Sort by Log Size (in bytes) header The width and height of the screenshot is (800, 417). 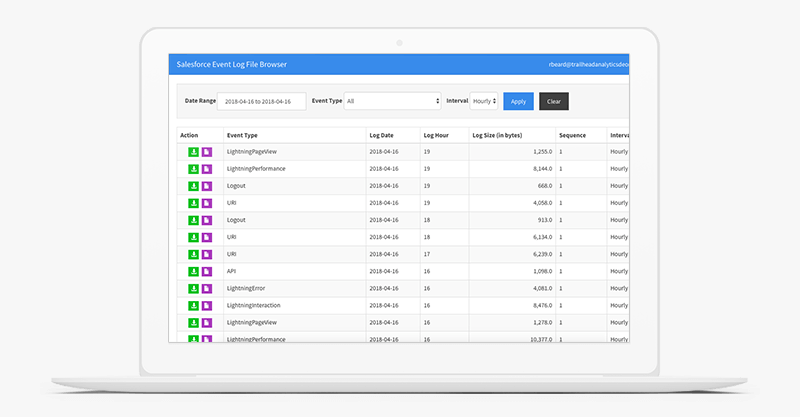click(497, 135)
